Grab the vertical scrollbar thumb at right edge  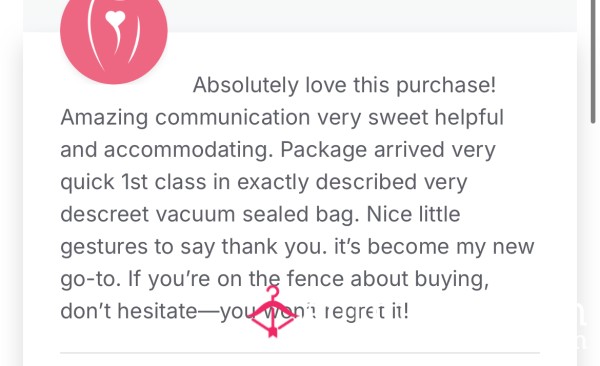click(x=593, y=61)
